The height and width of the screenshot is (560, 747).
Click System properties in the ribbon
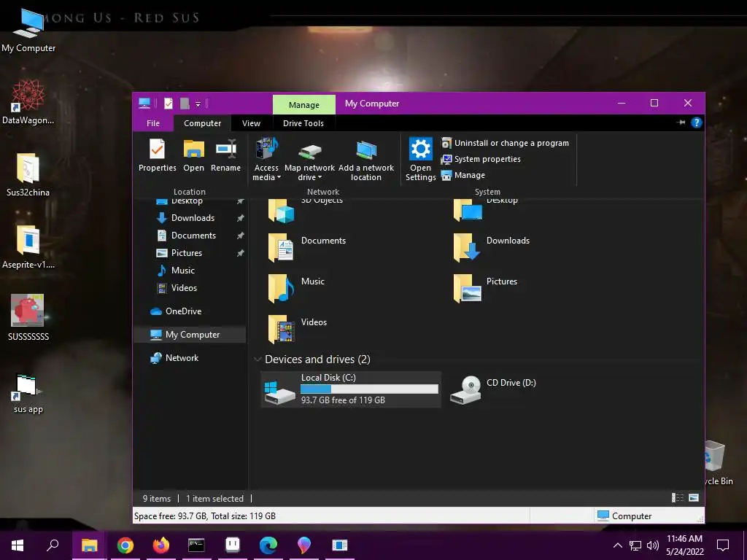coord(481,159)
